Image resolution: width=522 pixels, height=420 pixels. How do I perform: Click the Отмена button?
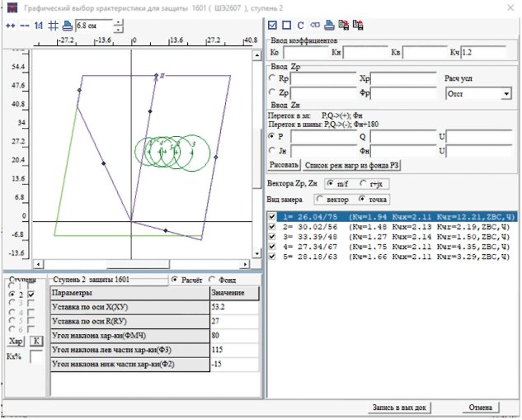pos(481,408)
